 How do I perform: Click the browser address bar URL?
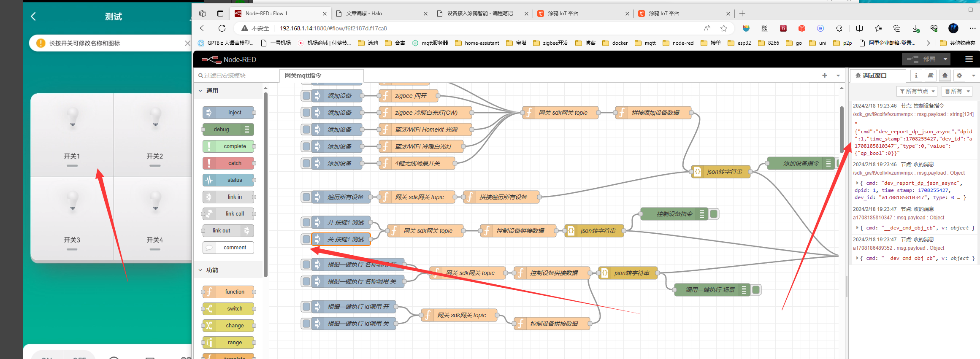(333, 28)
